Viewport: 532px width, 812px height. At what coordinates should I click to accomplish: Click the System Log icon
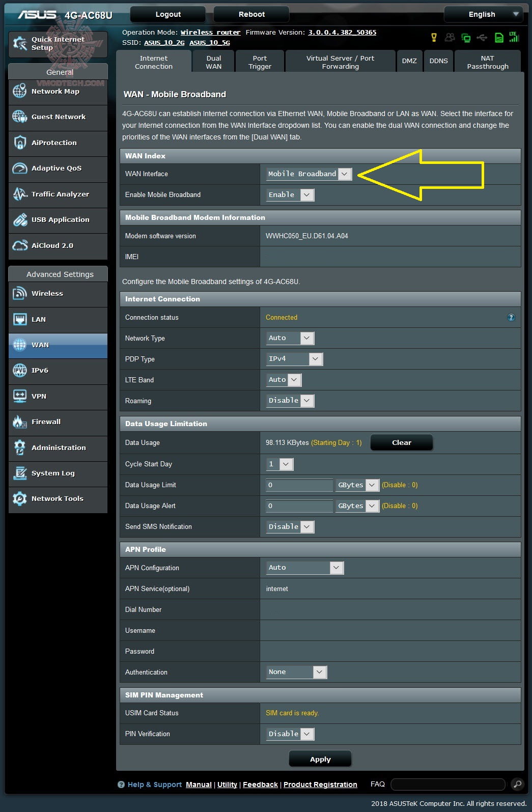[20, 473]
